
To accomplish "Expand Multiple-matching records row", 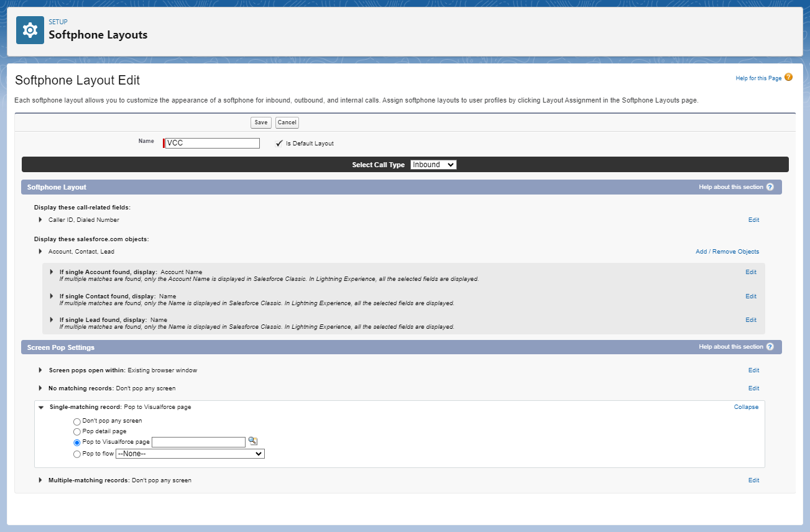I will click(40, 480).
